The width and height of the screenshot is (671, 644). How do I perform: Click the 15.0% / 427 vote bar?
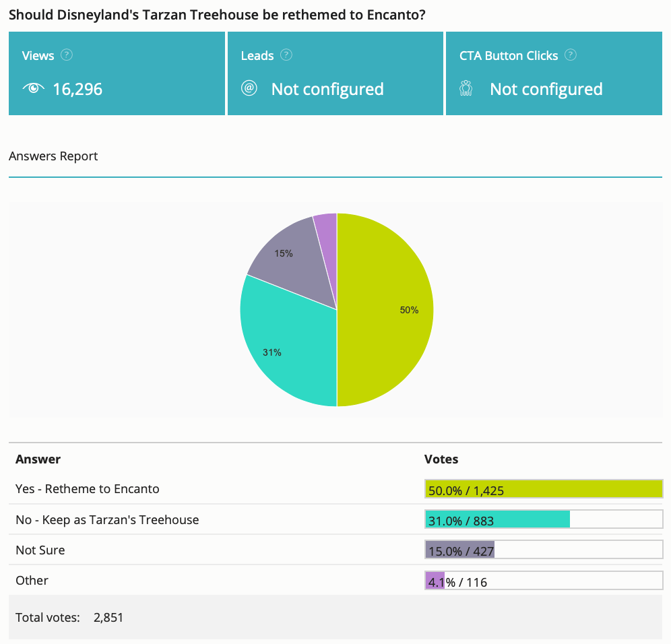point(544,550)
